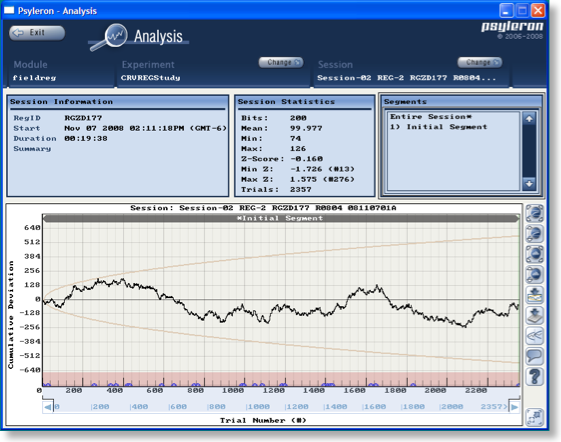Screen dimensions: 561x442
Task: Click the trace-line graph icon with vertical arrows only
Action: (535, 234)
